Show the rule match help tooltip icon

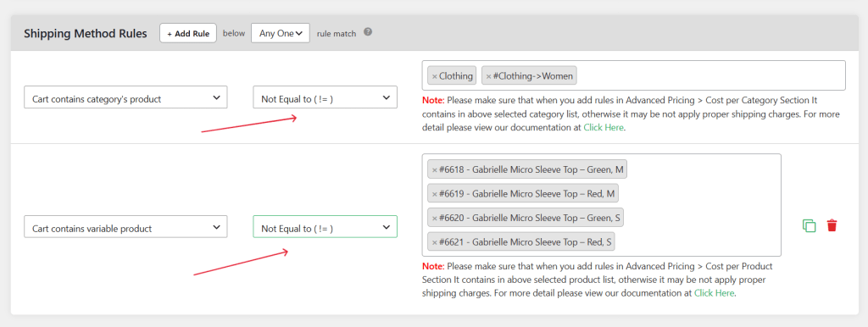click(368, 32)
